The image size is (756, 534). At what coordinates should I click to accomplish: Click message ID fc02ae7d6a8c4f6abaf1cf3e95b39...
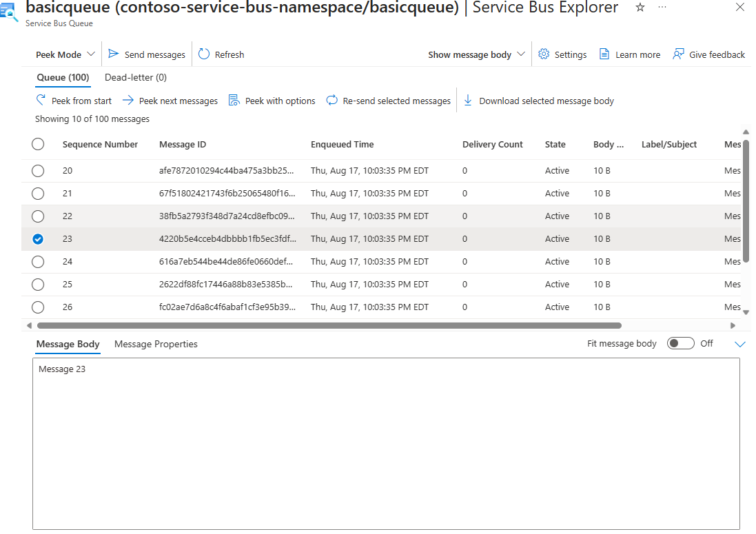pos(227,307)
